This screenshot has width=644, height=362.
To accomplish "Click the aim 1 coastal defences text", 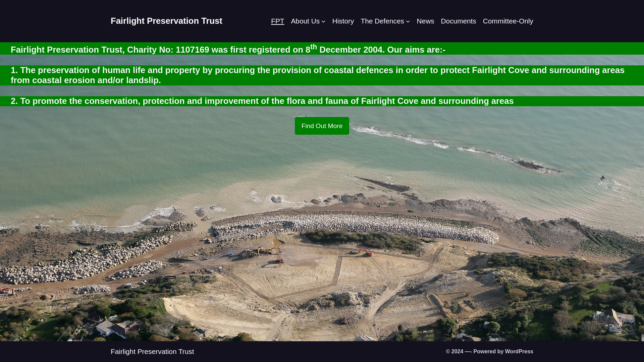I will coord(318,75).
